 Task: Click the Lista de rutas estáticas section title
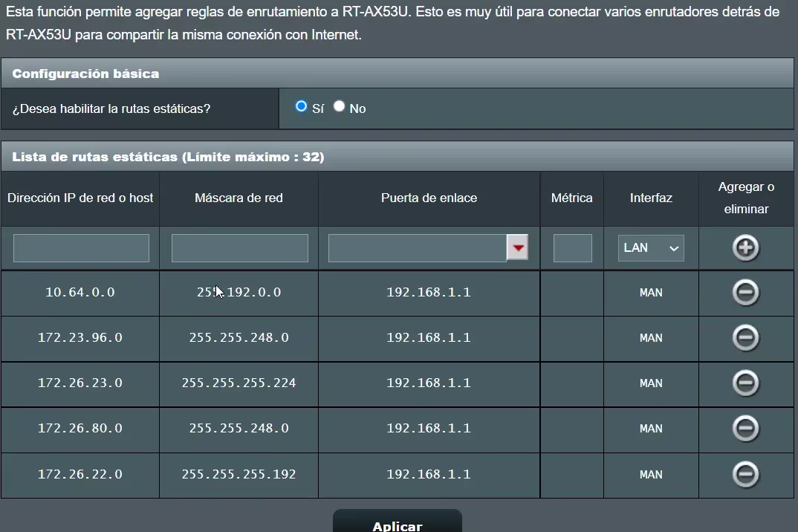pyautogui.click(x=168, y=157)
